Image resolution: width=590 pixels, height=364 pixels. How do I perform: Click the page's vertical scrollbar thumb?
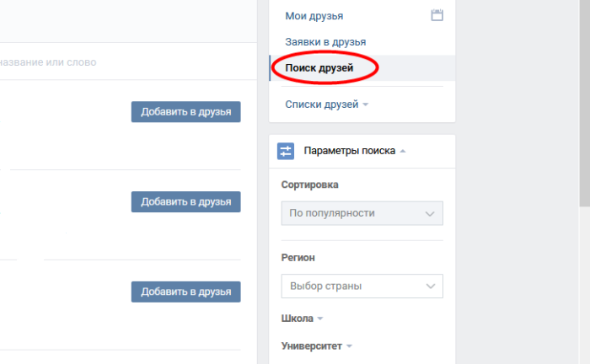[x=584, y=103]
